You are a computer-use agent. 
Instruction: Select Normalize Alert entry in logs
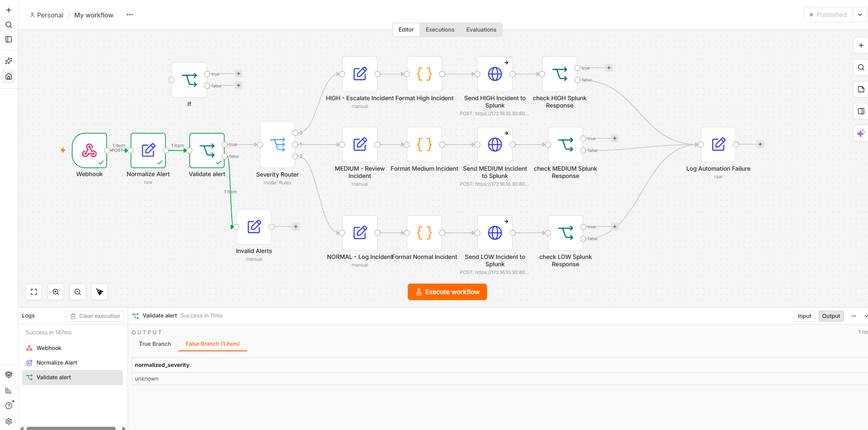[x=72, y=363]
